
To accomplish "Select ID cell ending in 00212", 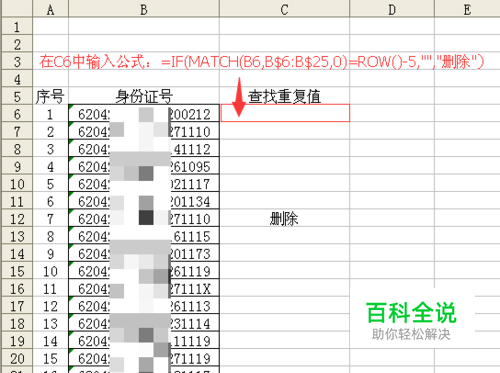I will click(x=144, y=114).
